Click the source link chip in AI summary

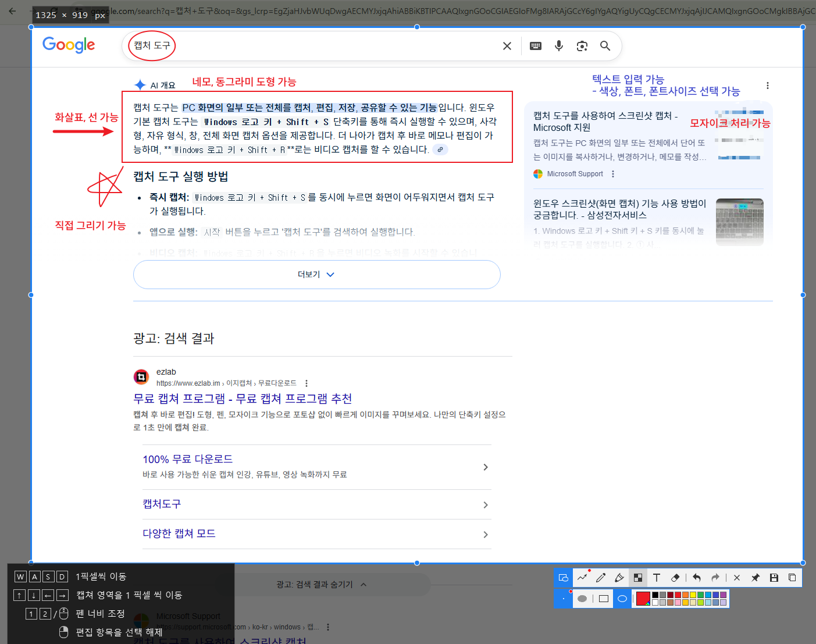tap(440, 150)
